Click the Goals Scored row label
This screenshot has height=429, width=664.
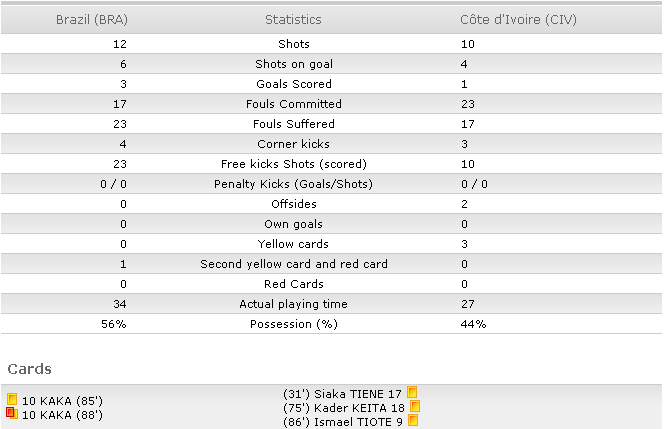(294, 84)
